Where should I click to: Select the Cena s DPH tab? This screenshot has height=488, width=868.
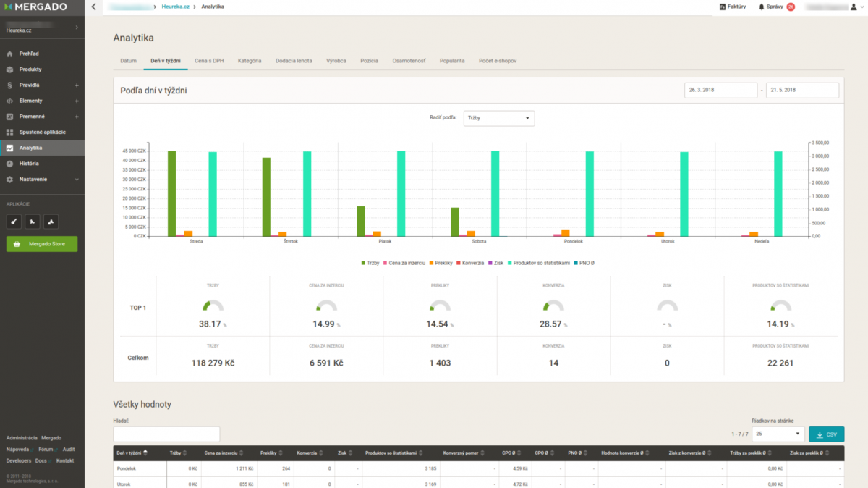coord(208,61)
